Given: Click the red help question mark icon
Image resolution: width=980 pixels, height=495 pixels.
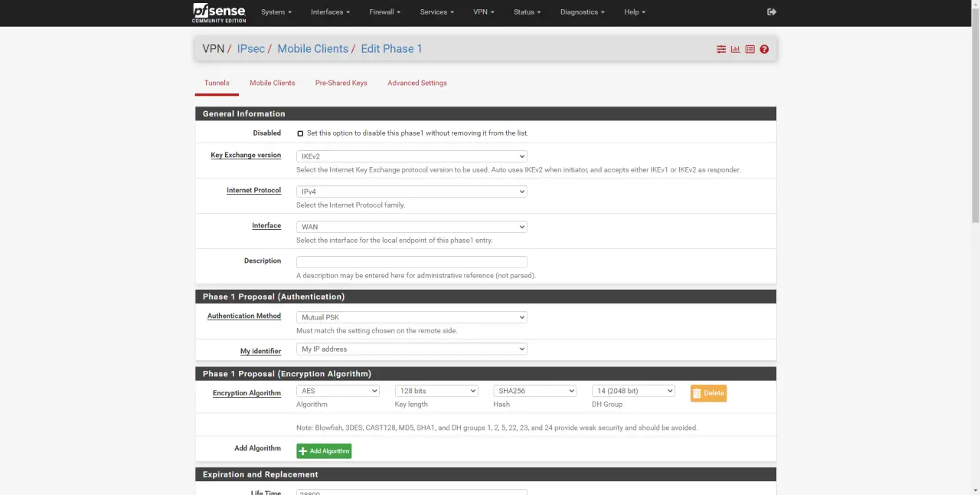Looking at the screenshot, I should 764,49.
